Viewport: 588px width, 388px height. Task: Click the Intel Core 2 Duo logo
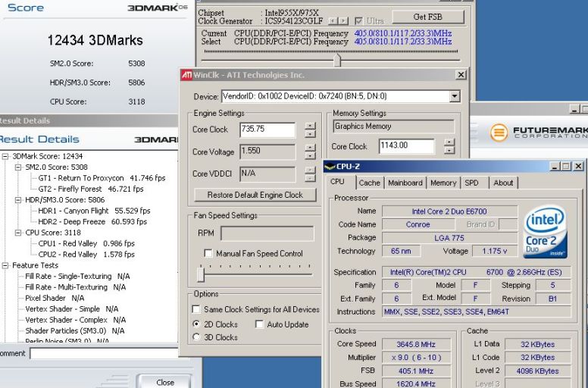click(x=545, y=231)
